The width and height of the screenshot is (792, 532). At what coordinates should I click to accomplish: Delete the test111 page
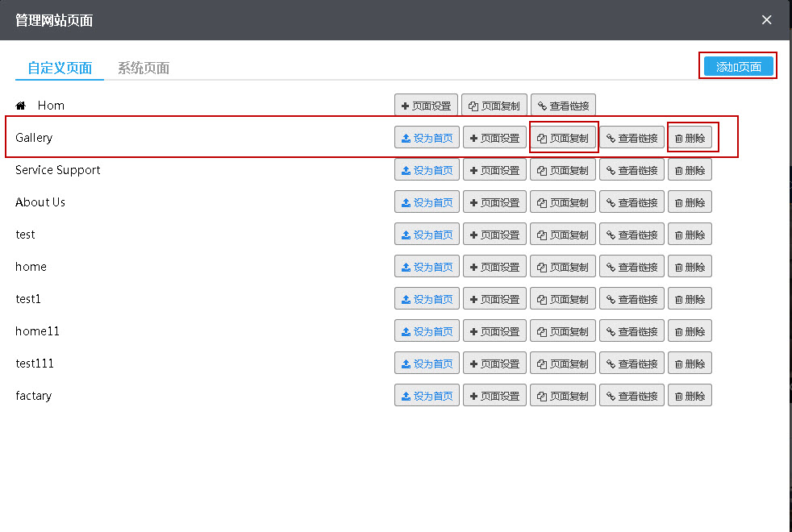tap(690, 364)
